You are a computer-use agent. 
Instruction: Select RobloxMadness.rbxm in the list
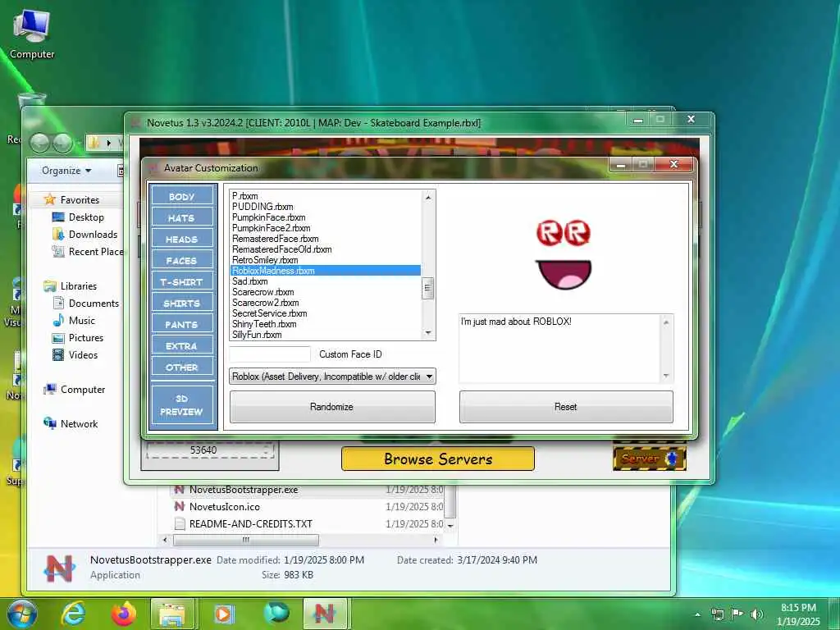pos(326,271)
